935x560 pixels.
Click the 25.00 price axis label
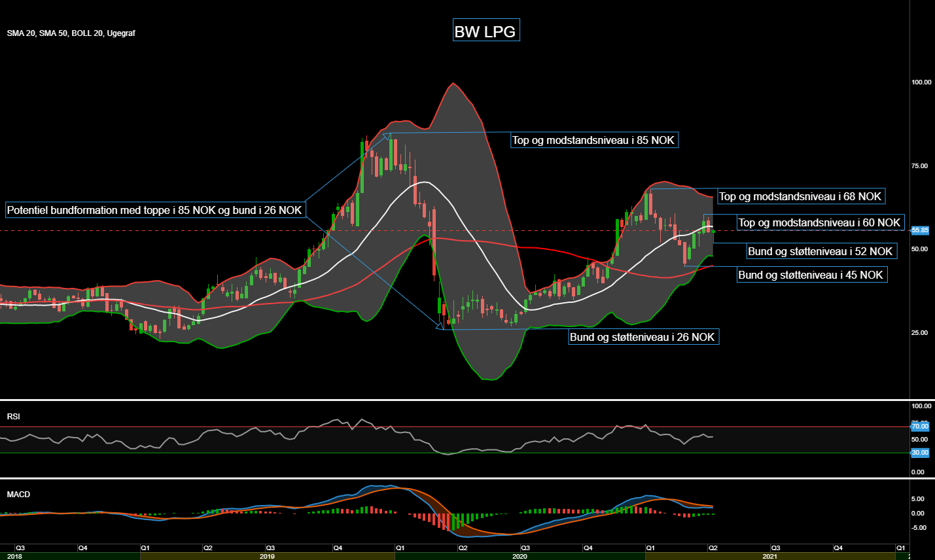coord(920,333)
